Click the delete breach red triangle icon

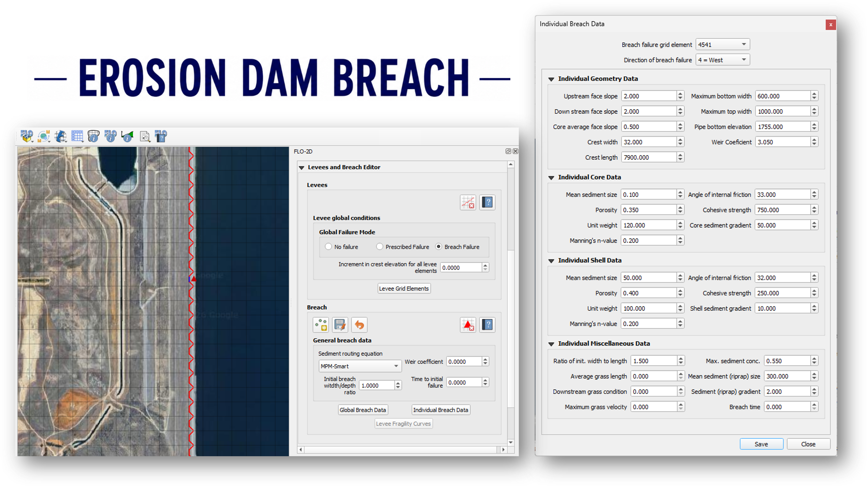coord(468,325)
